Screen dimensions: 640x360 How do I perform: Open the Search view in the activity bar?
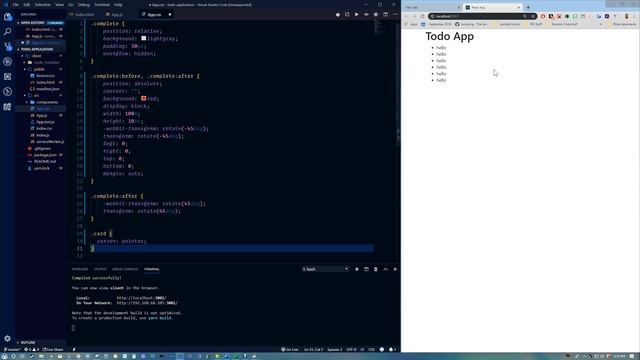click(7, 31)
